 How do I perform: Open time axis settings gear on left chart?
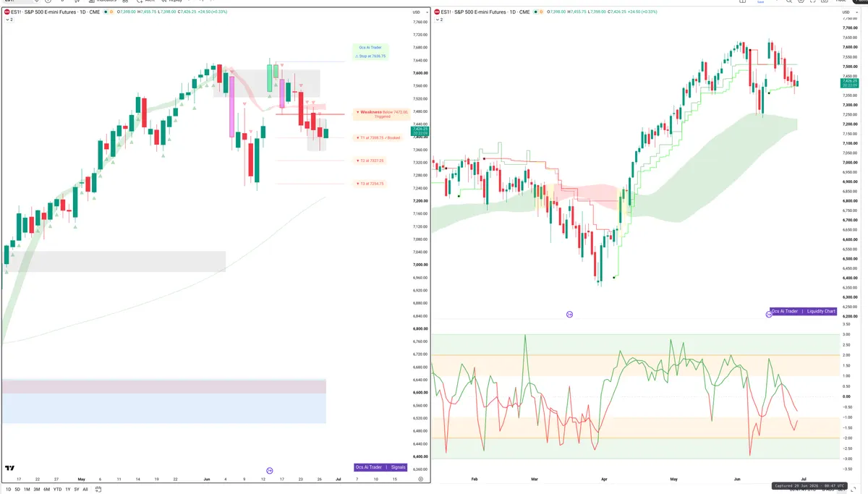420,480
